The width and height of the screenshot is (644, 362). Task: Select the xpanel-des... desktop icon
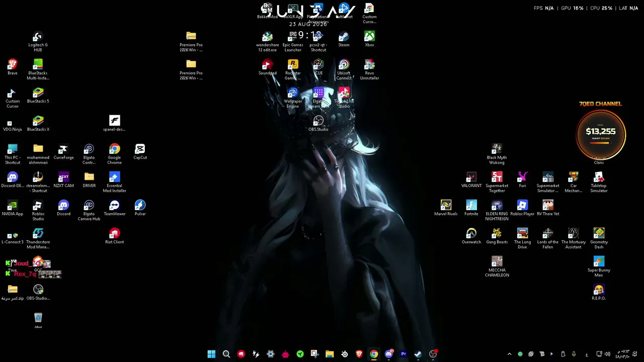[x=114, y=124]
